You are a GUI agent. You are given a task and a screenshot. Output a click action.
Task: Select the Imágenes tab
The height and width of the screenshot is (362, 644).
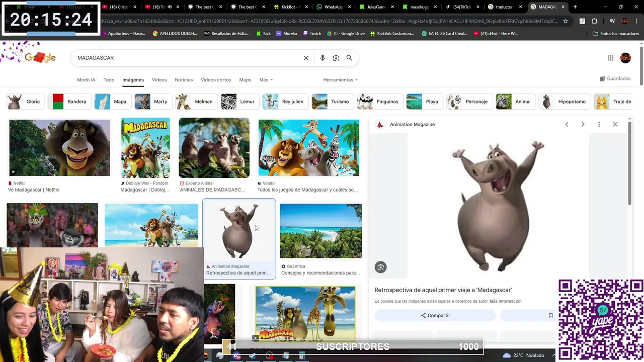point(133,80)
